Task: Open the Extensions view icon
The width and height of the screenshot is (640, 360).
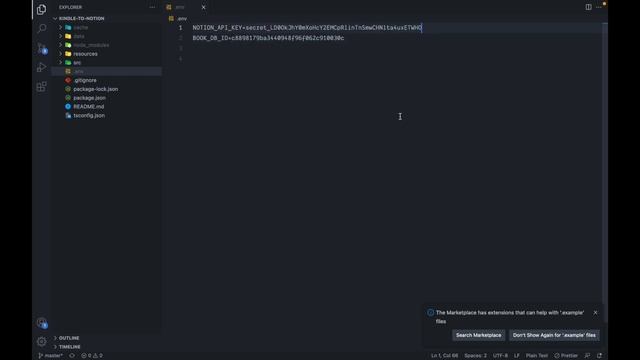Action: point(41,87)
